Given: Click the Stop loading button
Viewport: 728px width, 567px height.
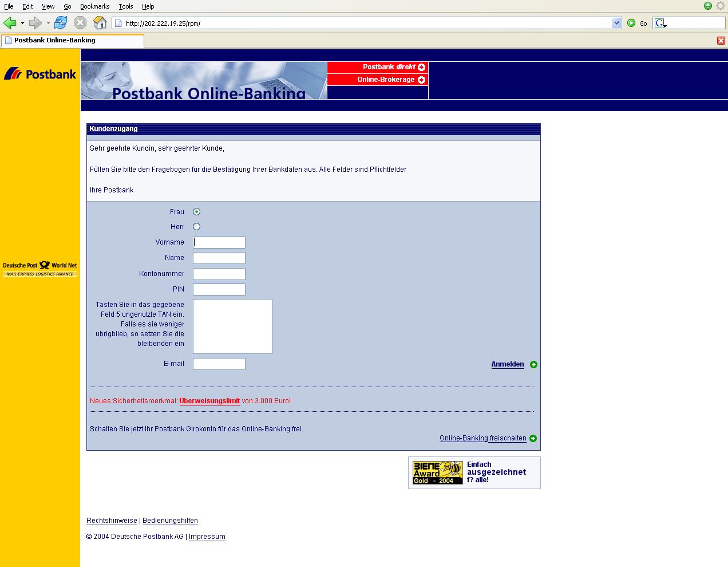Looking at the screenshot, I should pos(80,23).
